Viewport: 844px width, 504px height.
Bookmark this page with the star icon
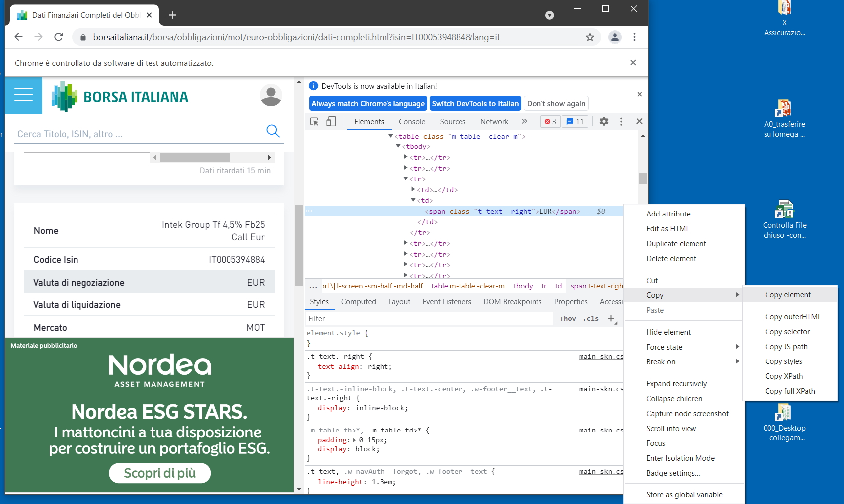click(590, 37)
